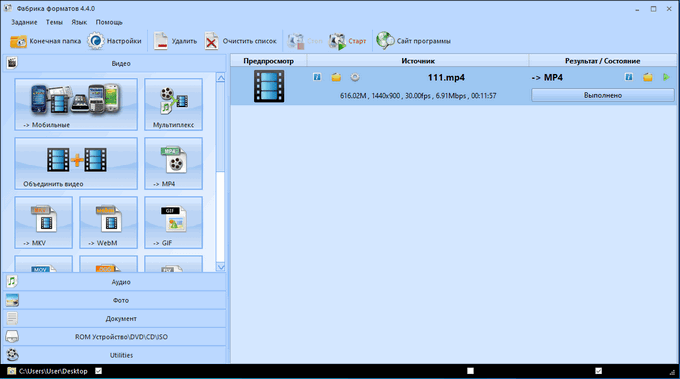The image size is (680, 379).
Task: Expand the ROM Устройство\DVD\CD\ISO category
Action: 115,337
